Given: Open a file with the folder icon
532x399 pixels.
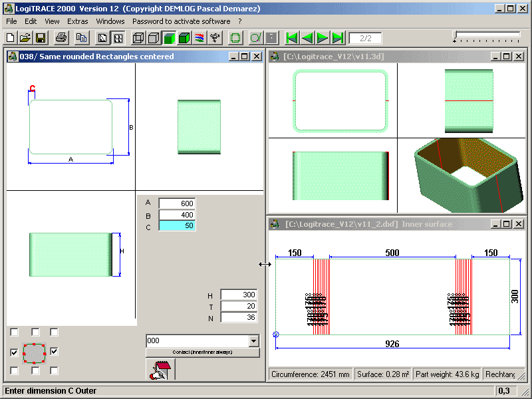Looking at the screenshot, I should 25,38.
